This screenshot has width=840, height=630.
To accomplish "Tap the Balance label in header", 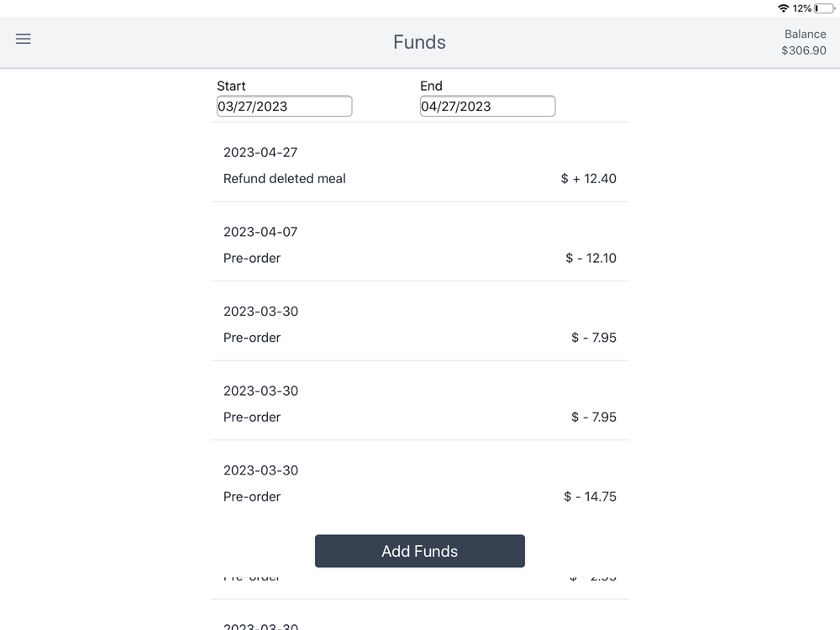I will click(805, 34).
